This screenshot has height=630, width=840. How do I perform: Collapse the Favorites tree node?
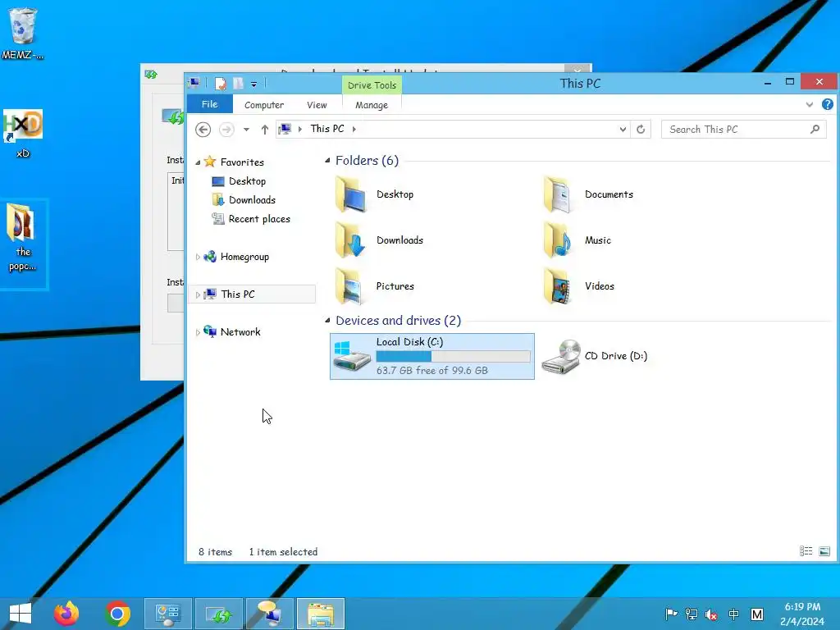(198, 162)
